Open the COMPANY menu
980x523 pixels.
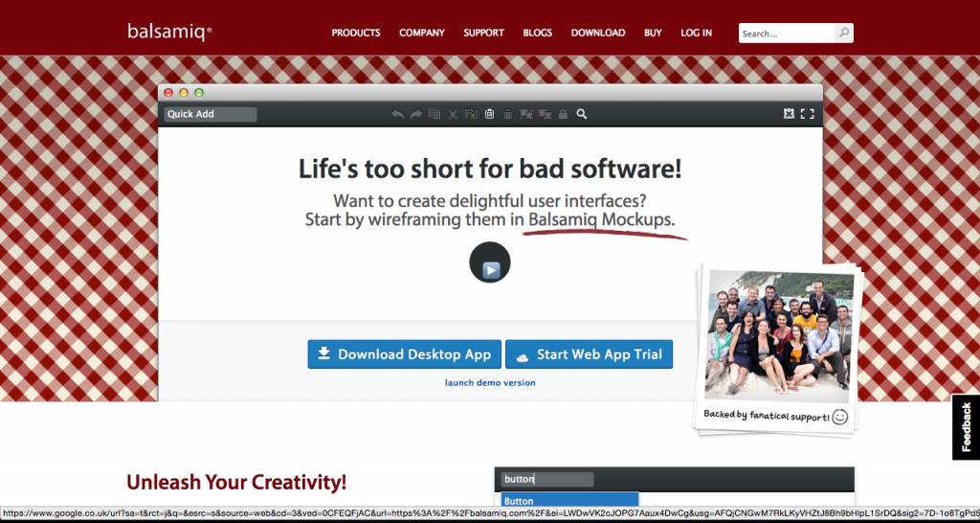pyautogui.click(x=422, y=34)
